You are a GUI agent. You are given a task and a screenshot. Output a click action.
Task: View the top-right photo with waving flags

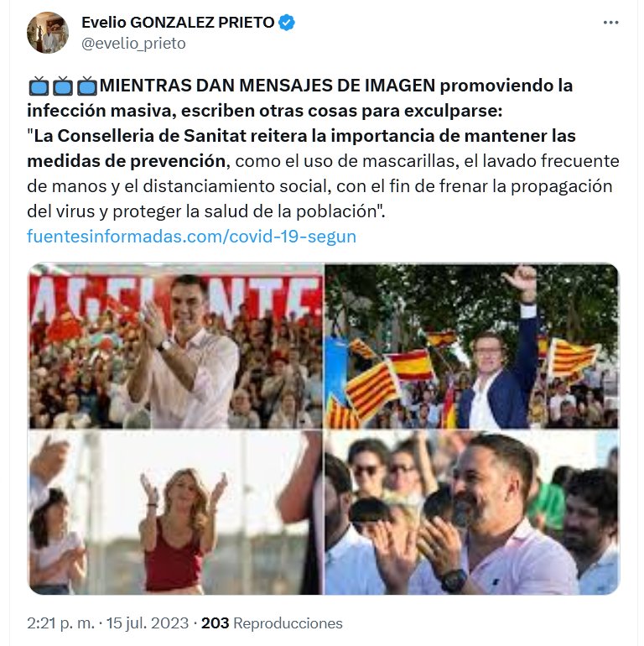click(472, 346)
